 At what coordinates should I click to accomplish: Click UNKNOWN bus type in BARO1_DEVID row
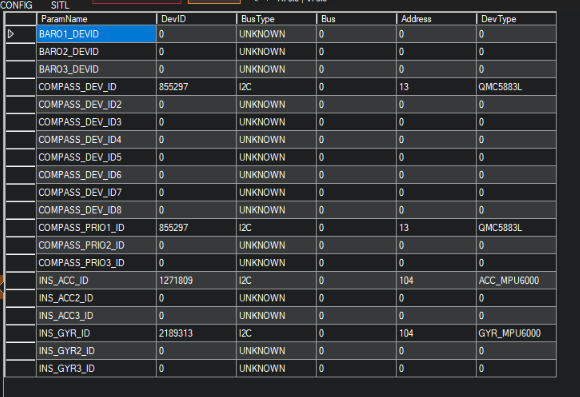276,34
